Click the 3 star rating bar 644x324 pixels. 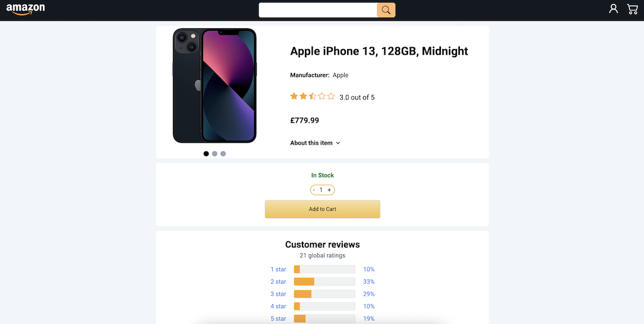coord(325,294)
